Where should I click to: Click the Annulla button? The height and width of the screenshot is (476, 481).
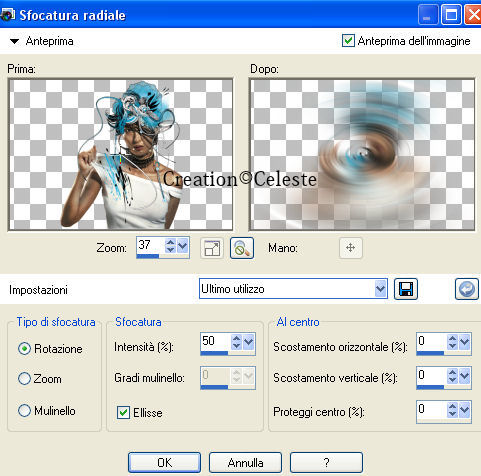point(245,462)
